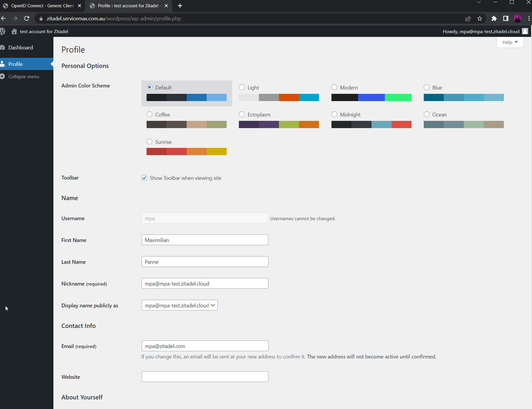This screenshot has width=532, height=409.
Task: Click the Default scheme color palette strip
Action: [x=187, y=98]
